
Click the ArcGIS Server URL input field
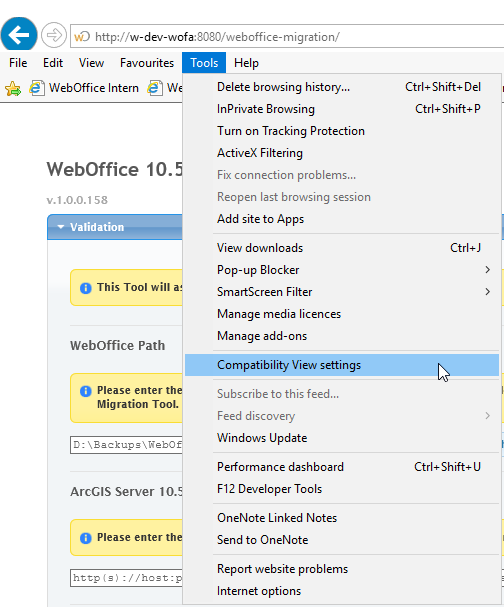point(126,578)
